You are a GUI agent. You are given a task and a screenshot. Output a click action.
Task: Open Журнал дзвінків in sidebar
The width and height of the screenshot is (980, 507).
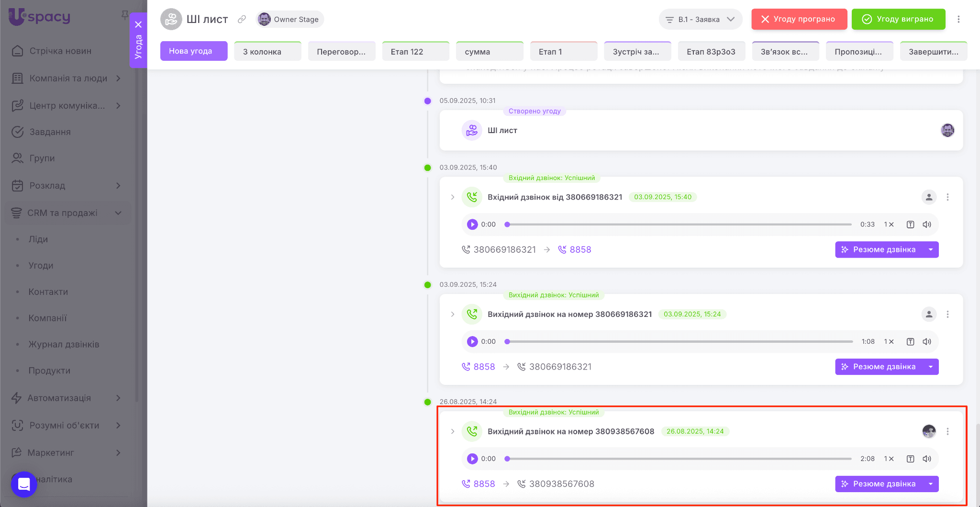pos(64,344)
